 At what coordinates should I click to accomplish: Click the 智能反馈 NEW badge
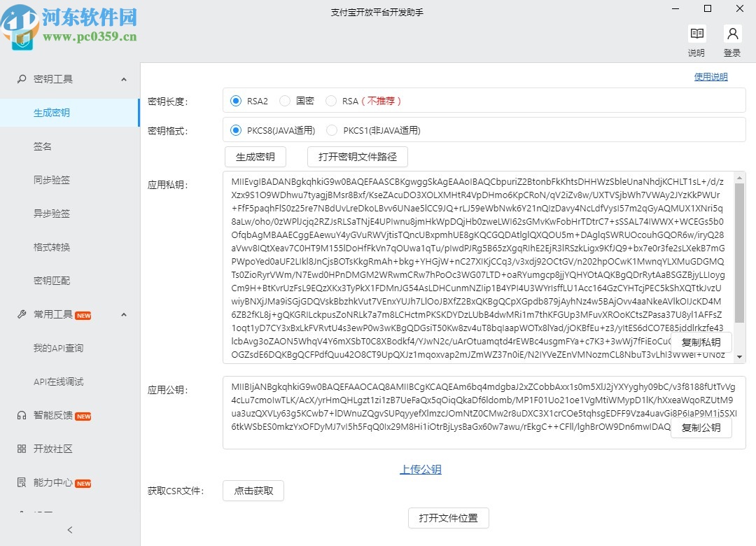click(83, 416)
